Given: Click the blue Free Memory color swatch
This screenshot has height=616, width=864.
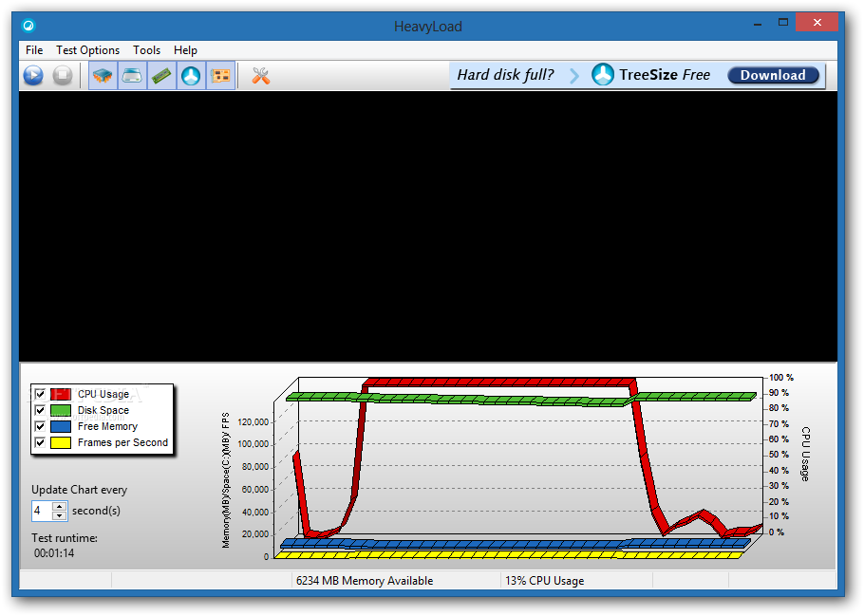Looking at the screenshot, I should click(x=61, y=426).
